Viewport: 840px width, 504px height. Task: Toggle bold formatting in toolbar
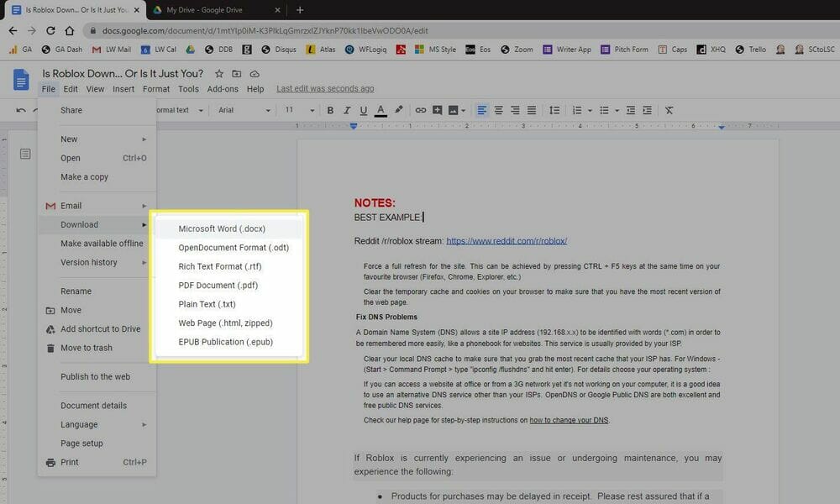330,110
